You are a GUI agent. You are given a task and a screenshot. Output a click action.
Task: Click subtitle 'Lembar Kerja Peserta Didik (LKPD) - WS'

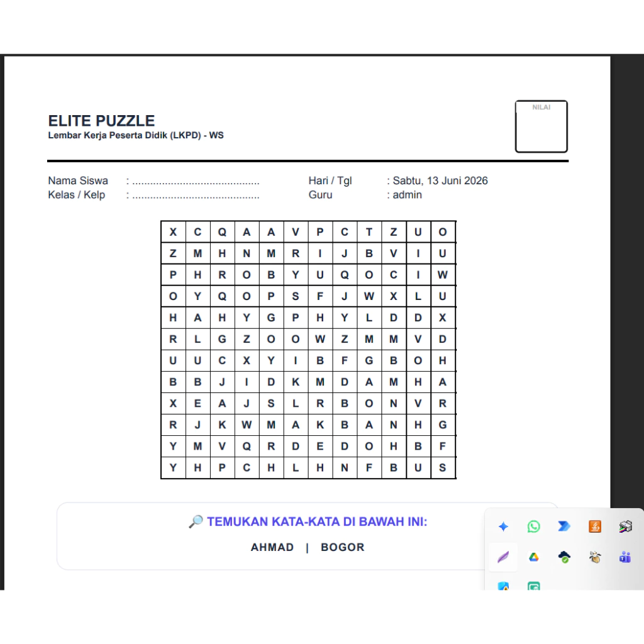pyautogui.click(x=136, y=136)
